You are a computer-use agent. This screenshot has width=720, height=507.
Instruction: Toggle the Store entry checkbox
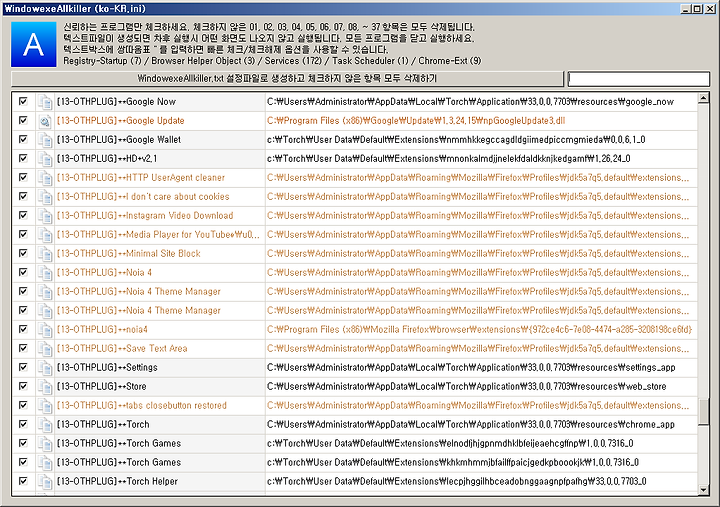(x=23, y=386)
